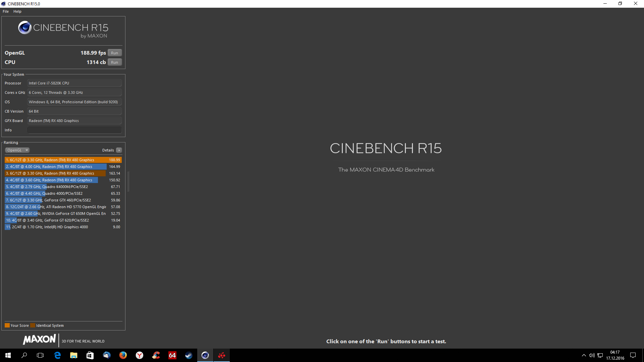Select the ATI Radeon HD 5770 row
The height and width of the screenshot is (362, 644).
pyautogui.click(x=63, y=207)
